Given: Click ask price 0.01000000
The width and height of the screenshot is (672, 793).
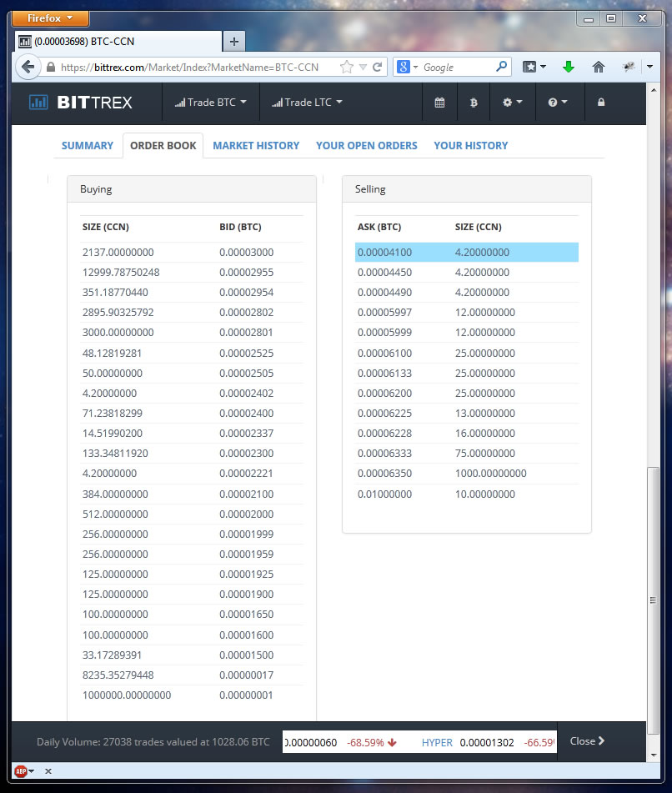Looking at the screenshot, I should tap(385, 494).
